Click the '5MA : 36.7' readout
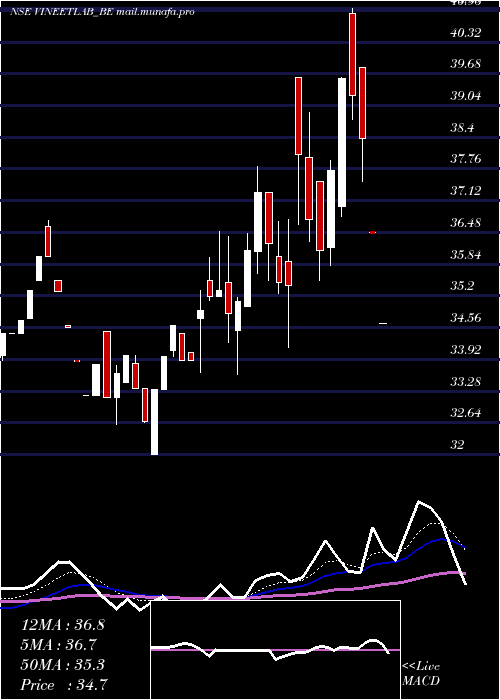The image size is (500, 700). pyautogui.click(x=58, y=645)
